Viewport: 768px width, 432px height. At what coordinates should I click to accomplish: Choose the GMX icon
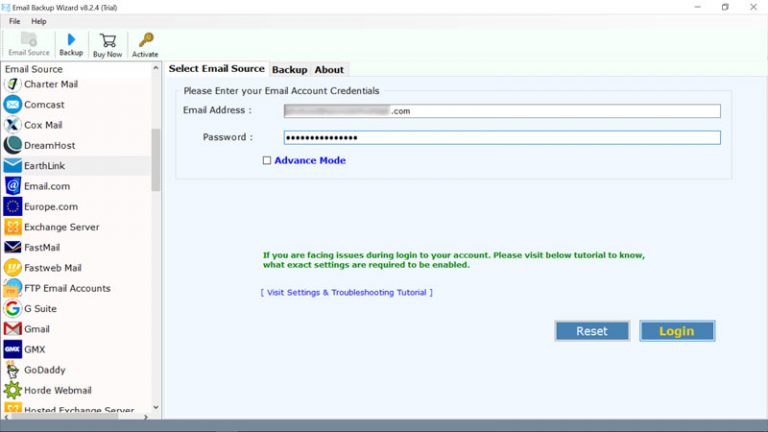12,349
